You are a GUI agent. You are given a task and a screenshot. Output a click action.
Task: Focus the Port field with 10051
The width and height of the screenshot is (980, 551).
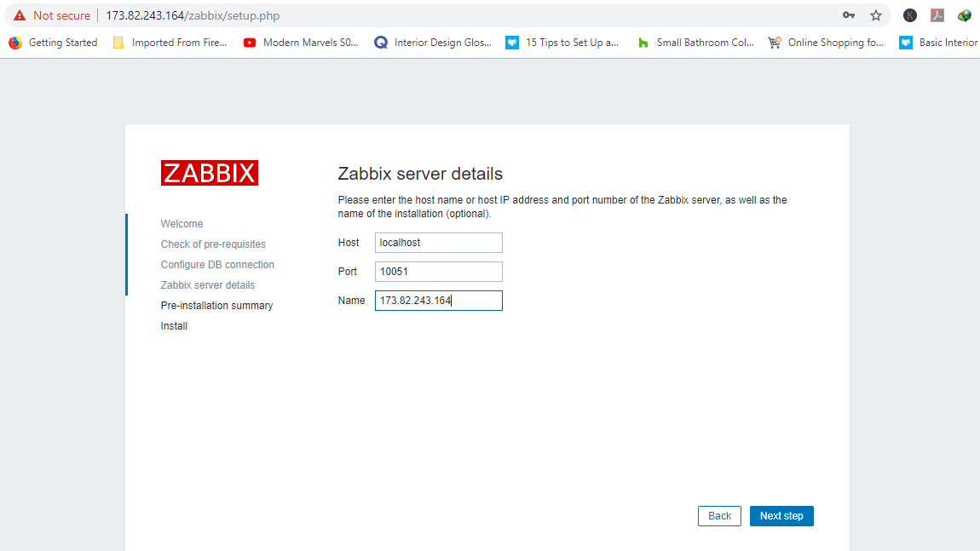click(x=439, y=272)
